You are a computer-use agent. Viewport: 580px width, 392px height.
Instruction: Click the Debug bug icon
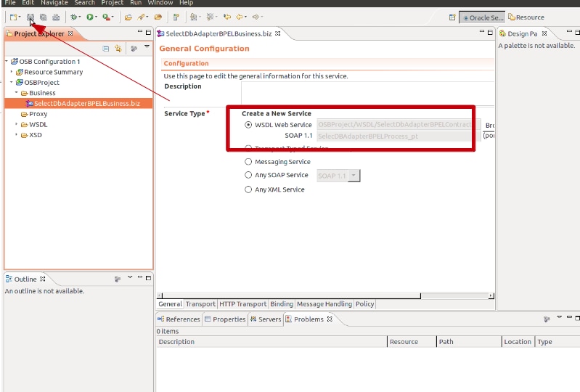[x=73, y=17]
